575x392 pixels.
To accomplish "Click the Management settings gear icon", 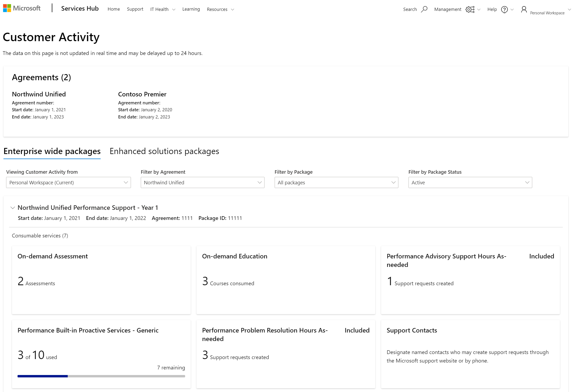I will pyautogui.click(x=470, y=9).
